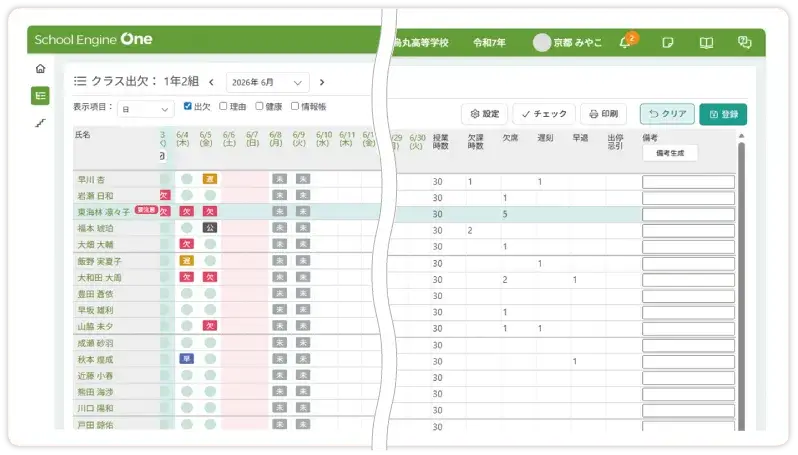
Task: Click the School Engine One logo
Action: [93, 39]
